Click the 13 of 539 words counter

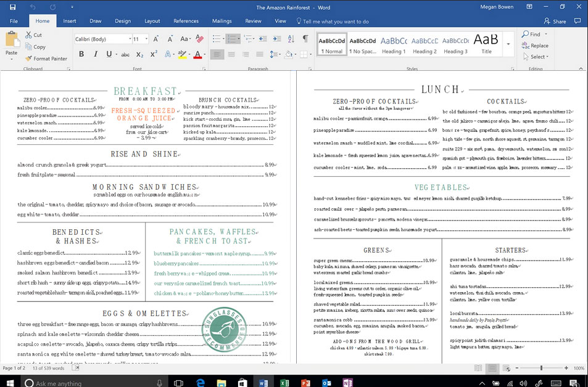(x=48, y=368)
